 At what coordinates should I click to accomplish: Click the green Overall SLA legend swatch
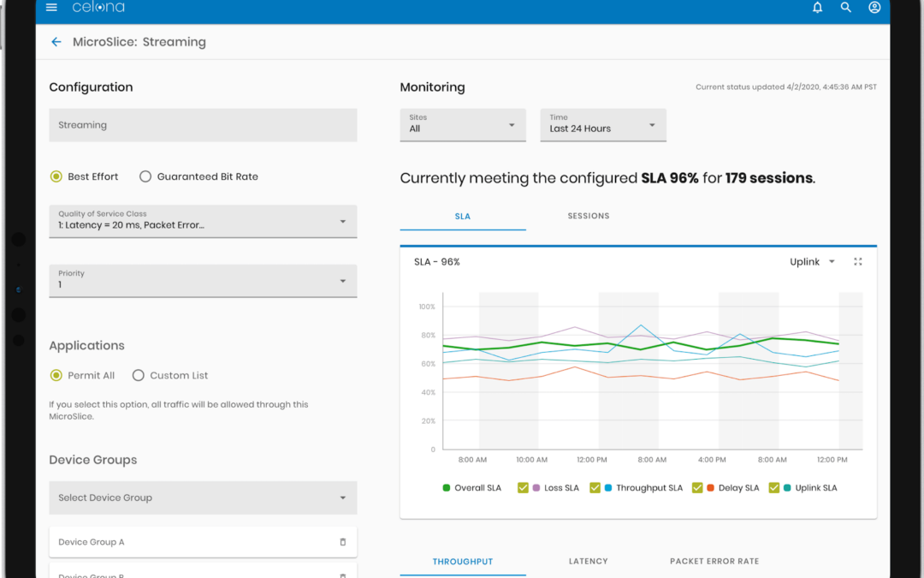click(446, 488)
